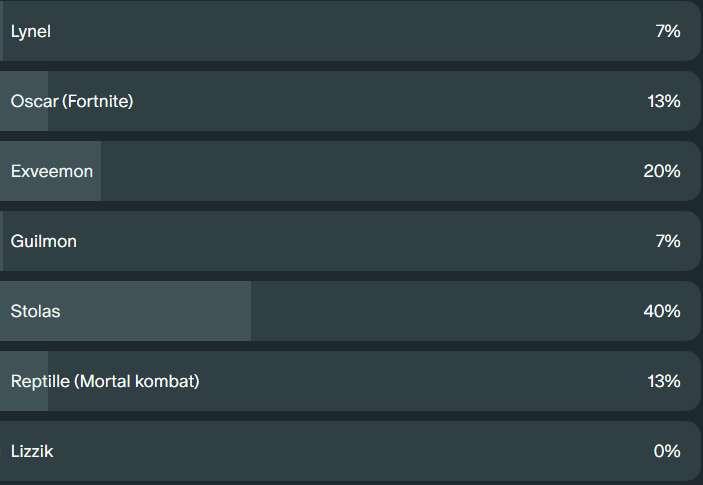Image resolution: width=703 pixels, height=485 pixels.
Task: Select the Stolas poll option
Action: pos(350,311)
